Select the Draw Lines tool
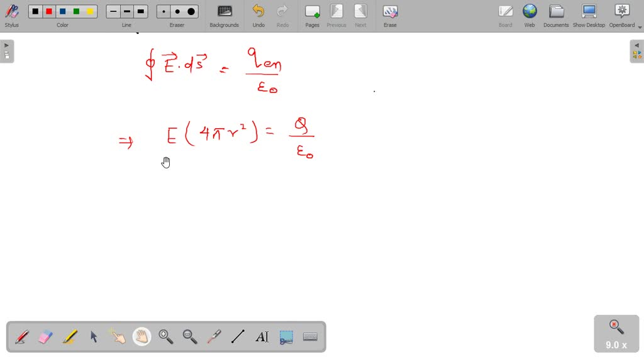 (238, 336)
